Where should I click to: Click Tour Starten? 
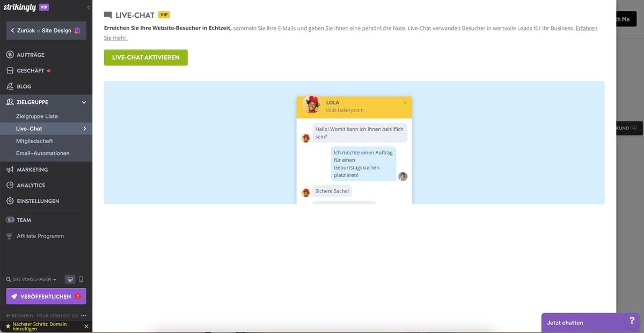point(53,315)
